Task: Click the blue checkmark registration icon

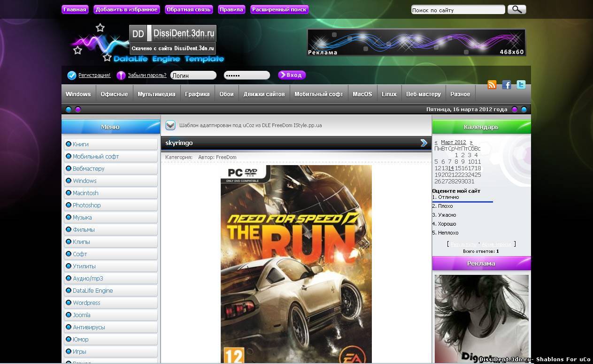Action: 71,75
